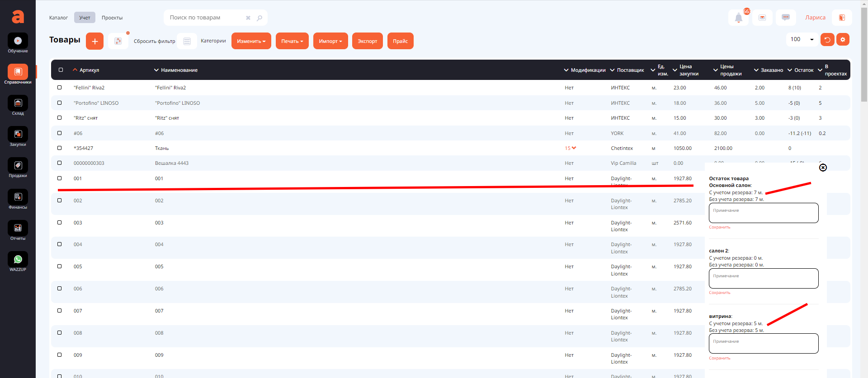
Task: Expand the Изменить dropdown
Action: (251, 41)
